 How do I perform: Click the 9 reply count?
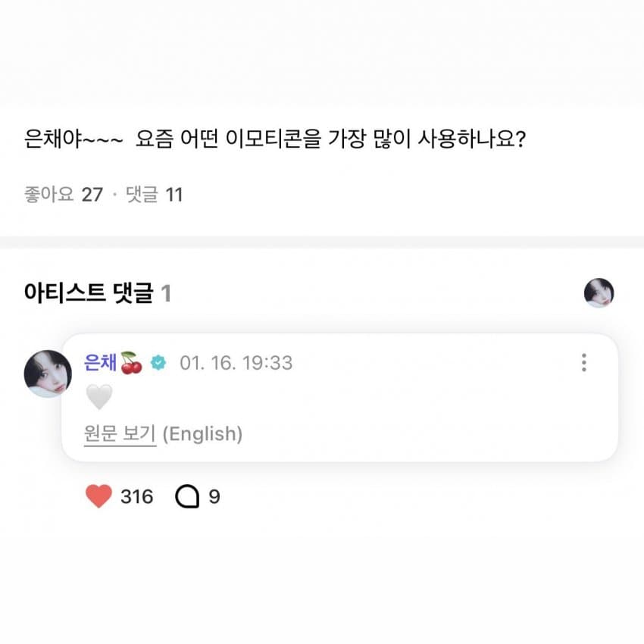(x=214, y=497)
